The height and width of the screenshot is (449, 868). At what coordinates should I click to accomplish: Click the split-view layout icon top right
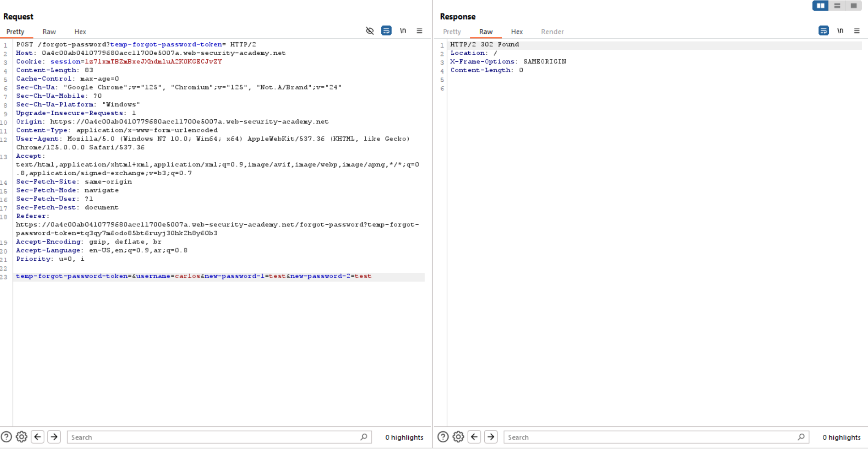pyautogui.click(x=821, y=6)
